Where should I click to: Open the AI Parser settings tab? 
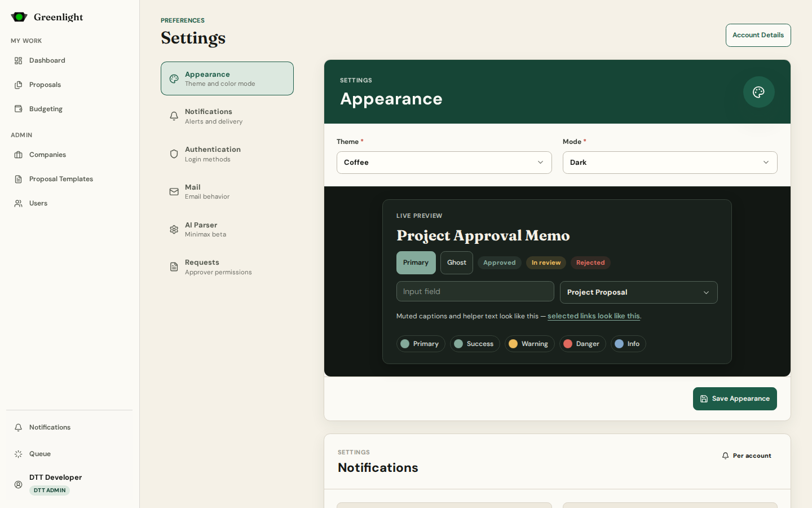pyautogui.click(x=227, y=230)
